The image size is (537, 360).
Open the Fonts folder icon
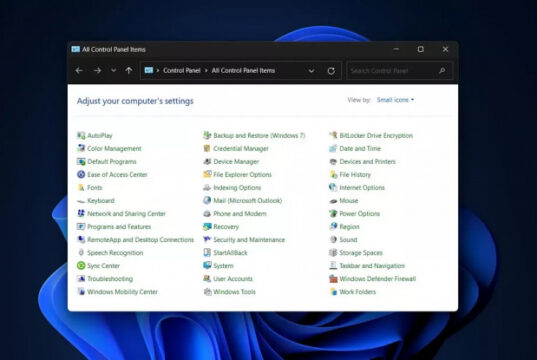[81, 187]
